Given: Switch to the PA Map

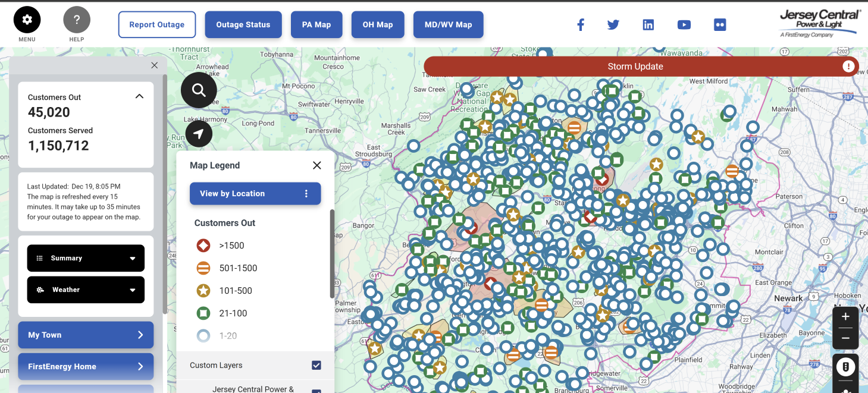Looking at the screenshot, I should coord(317,24).
